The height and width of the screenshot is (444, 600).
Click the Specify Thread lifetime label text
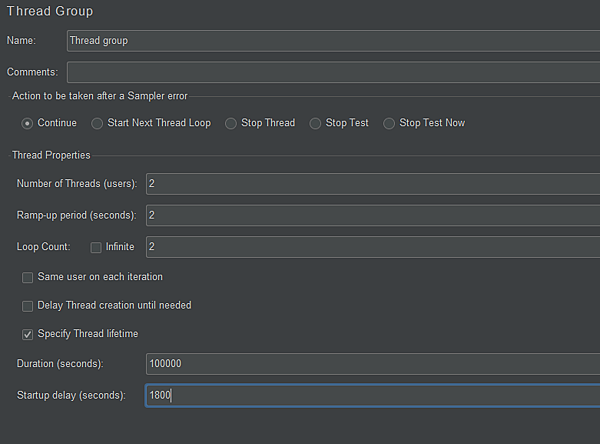[88, 334]
